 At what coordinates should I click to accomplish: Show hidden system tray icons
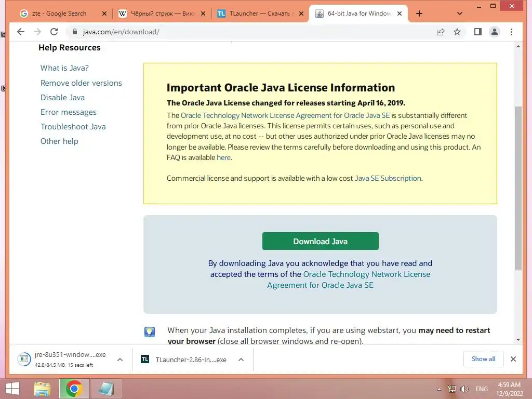click(439, 389)
